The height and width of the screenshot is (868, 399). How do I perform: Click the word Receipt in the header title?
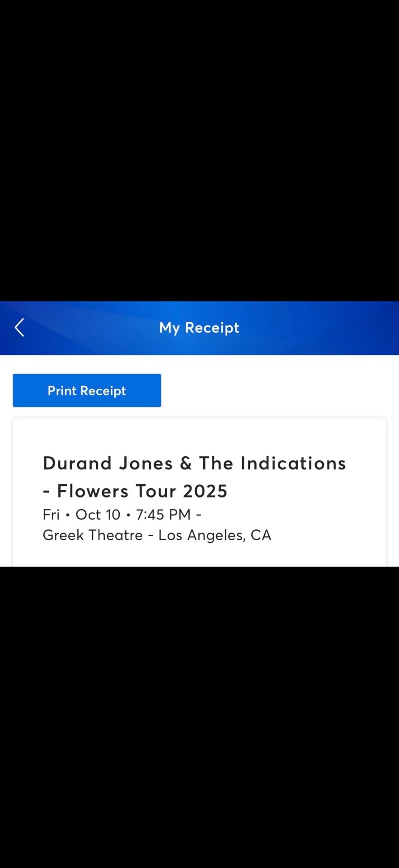[212, 327]
